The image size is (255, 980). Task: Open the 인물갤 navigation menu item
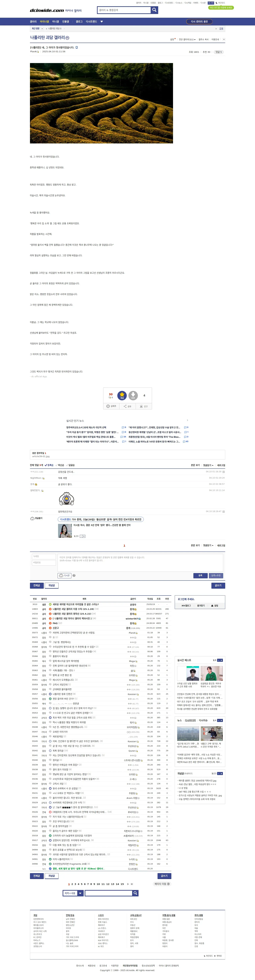click(66, 22)
